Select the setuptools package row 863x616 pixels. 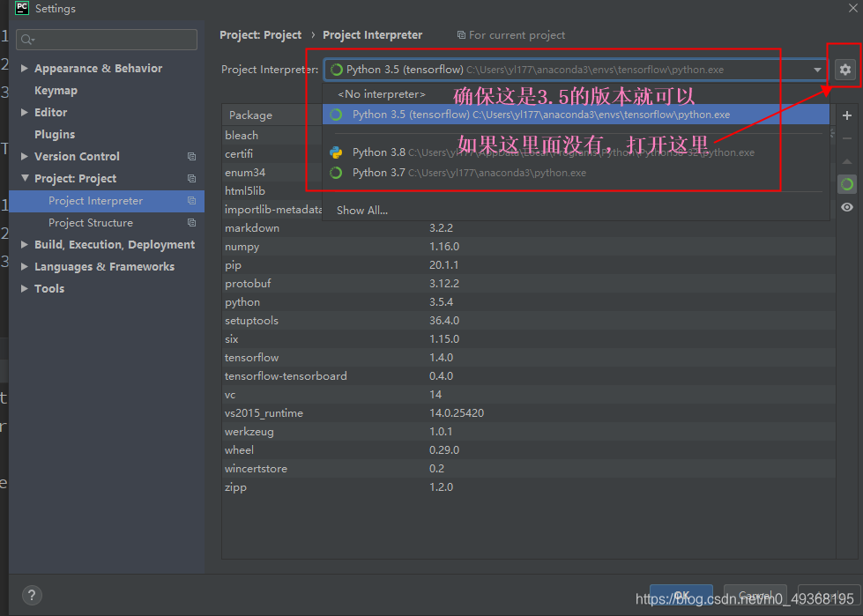pos(529,321)
